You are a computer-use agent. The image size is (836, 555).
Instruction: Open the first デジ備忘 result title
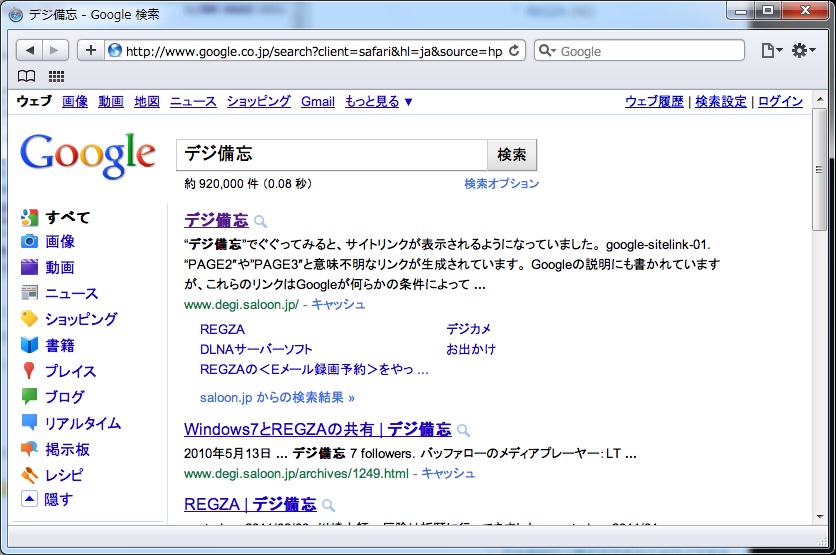click(216, 220)
